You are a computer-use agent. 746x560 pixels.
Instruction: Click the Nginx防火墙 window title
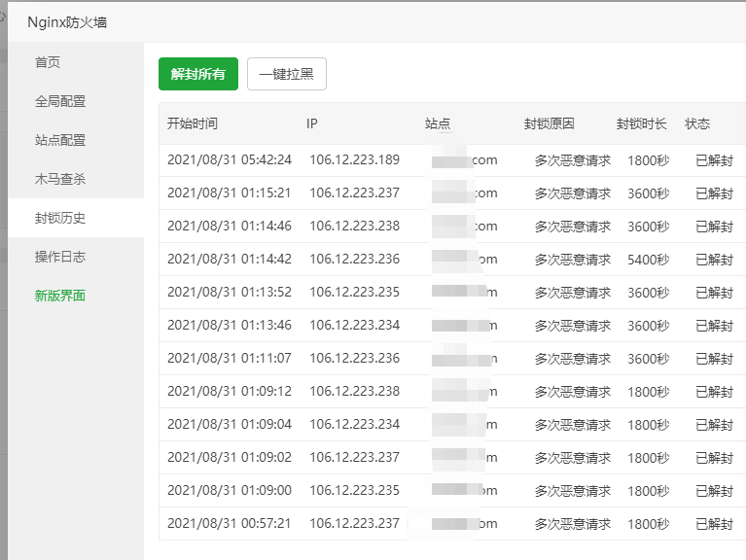point(67,22)
